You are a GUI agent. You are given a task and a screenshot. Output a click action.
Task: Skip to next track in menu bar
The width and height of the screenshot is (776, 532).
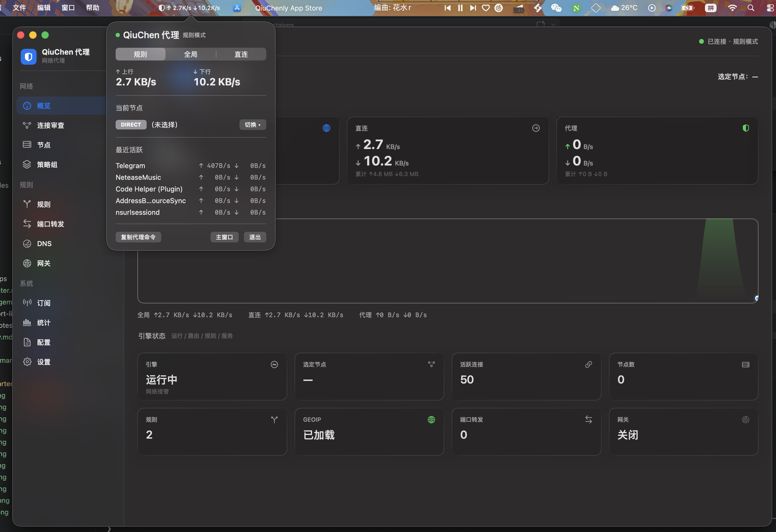pyautogui.click(x=473, y=8)
